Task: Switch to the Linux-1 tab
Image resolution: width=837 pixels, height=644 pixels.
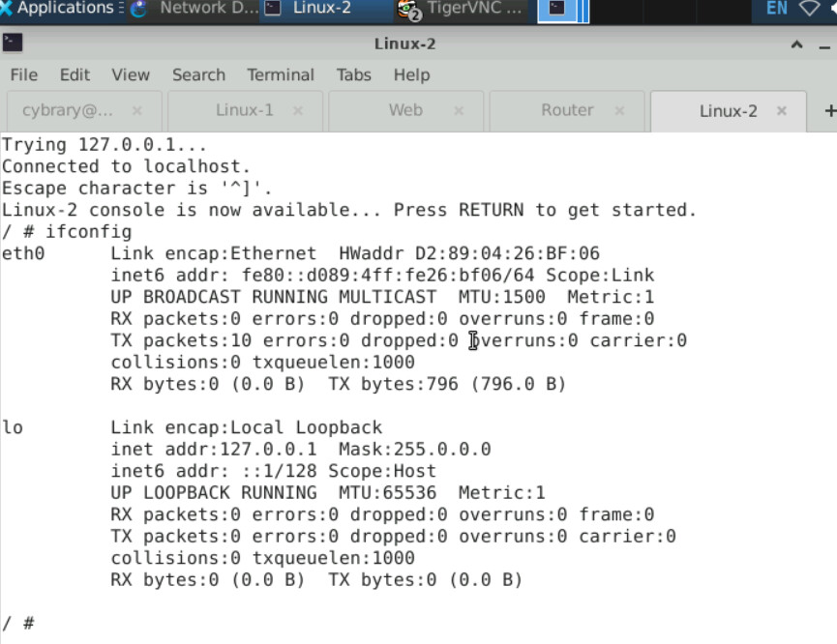Action: click(x=244, y=110)
